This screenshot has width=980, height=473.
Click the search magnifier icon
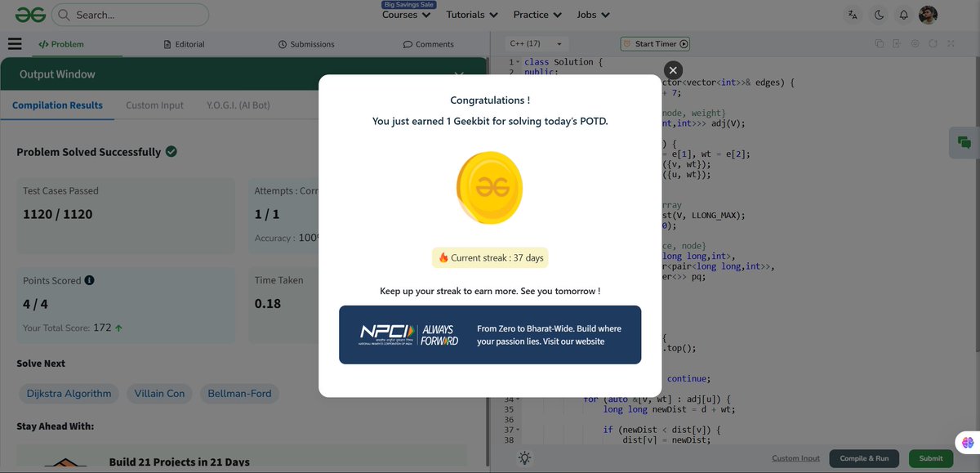[x=64, y=15]
